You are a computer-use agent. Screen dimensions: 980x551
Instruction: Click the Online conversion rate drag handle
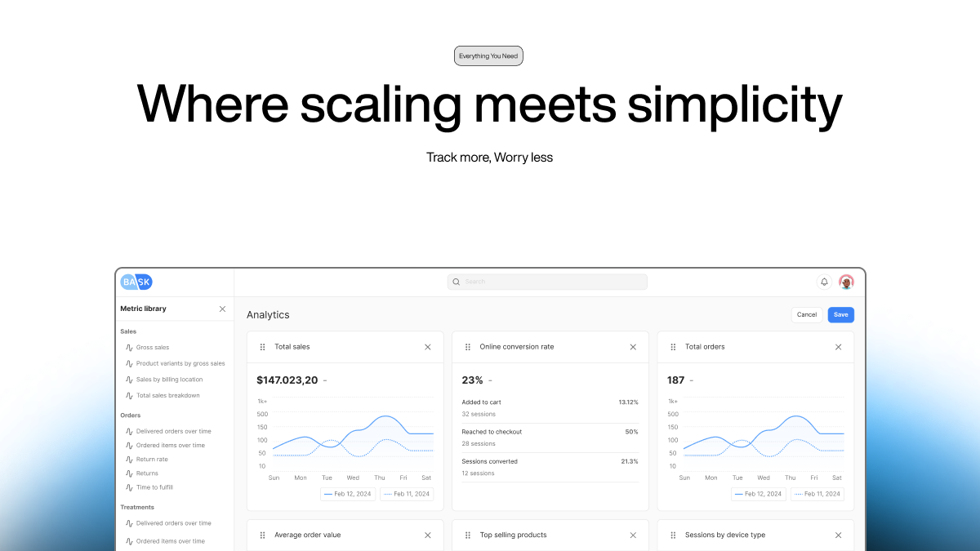[468, 347]
